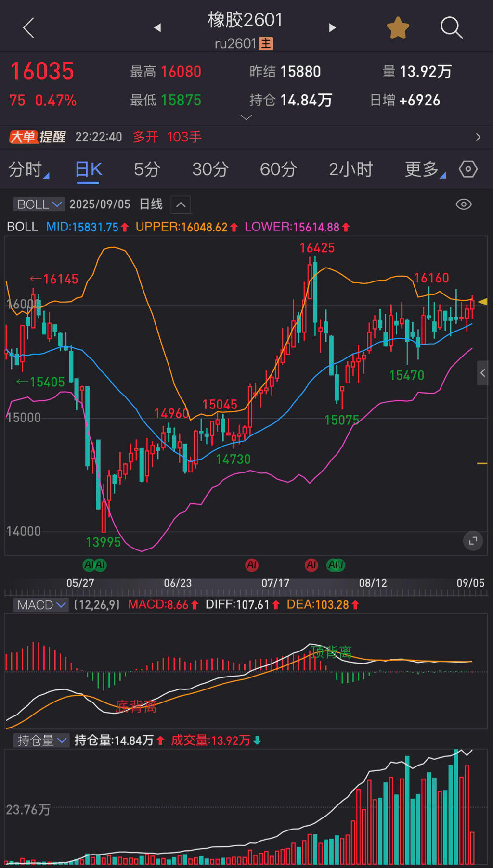
Task: Tap the back arrow icon
Action: pos(29,28)
